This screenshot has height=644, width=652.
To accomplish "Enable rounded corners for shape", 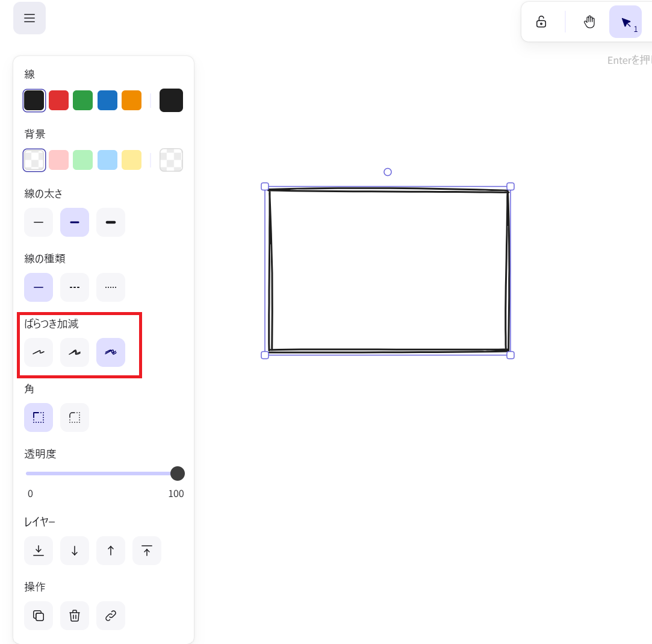I will 75,417.
